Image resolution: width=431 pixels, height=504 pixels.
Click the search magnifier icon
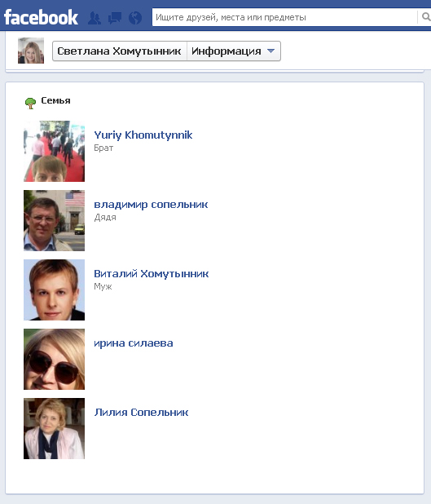tap(425, 16)
